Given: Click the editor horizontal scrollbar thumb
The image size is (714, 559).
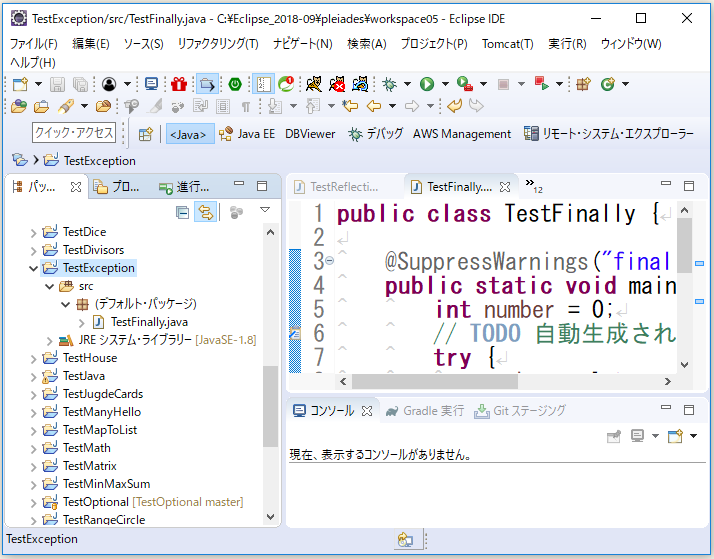Looking at the screenshot, I should coord(434,381).
